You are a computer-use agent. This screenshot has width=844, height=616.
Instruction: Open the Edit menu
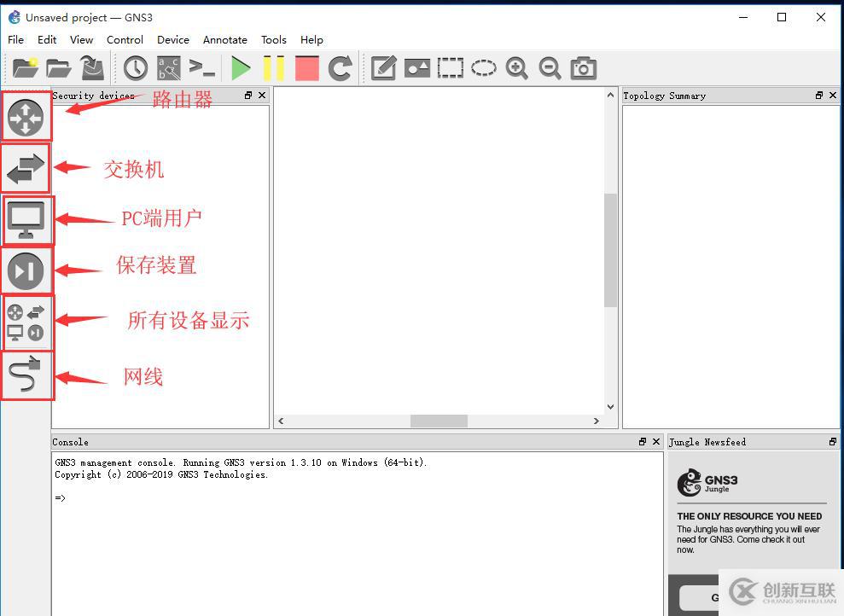tap(47, 40)
